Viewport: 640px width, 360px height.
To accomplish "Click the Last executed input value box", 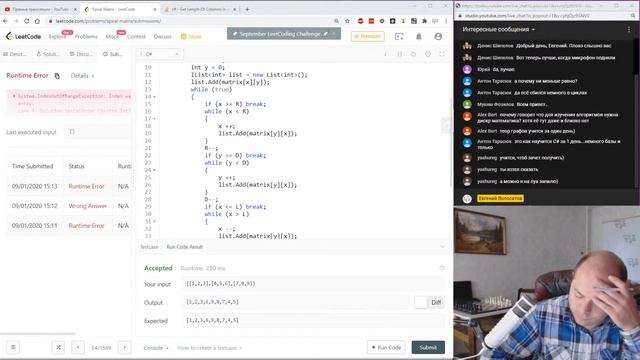I will (x=98, y=132).
